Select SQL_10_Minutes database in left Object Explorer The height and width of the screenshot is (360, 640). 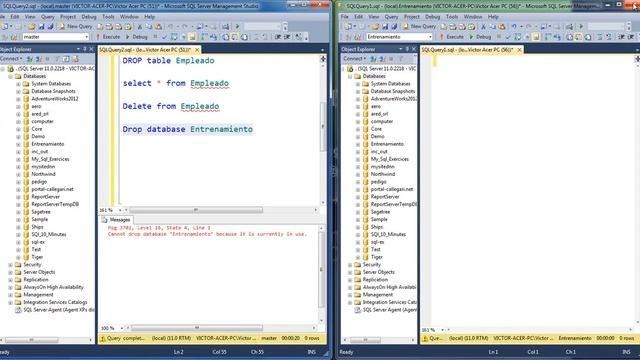pos(49,234)
